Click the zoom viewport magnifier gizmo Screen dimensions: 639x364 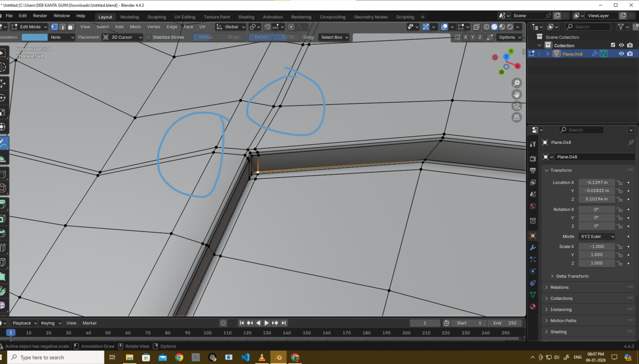517,83
